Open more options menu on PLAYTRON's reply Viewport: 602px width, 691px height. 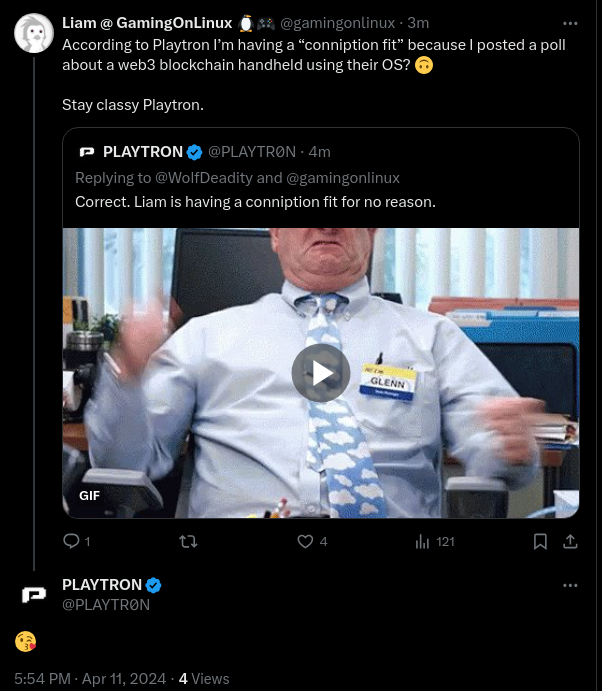coord(570,585)
